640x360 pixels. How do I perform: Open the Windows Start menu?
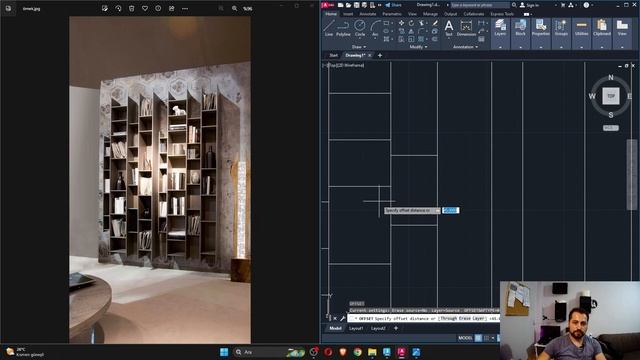224,352
